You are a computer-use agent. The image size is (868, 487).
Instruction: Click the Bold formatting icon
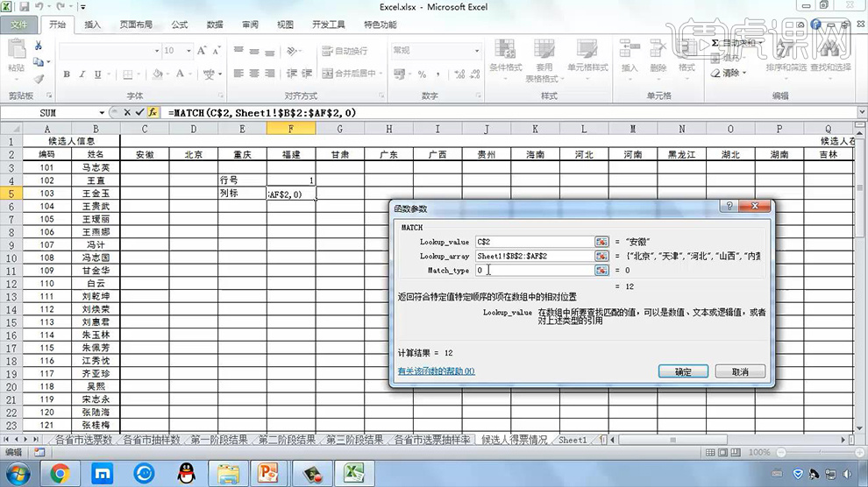coord(67,74)
